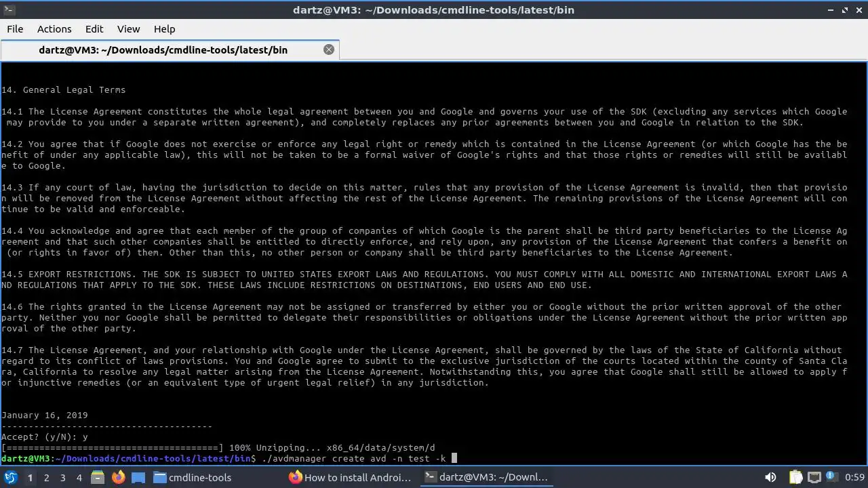The width and height of the screenshot is (868, 488).
Task: Open the network connection tray icon
Action: pos(814,477)
